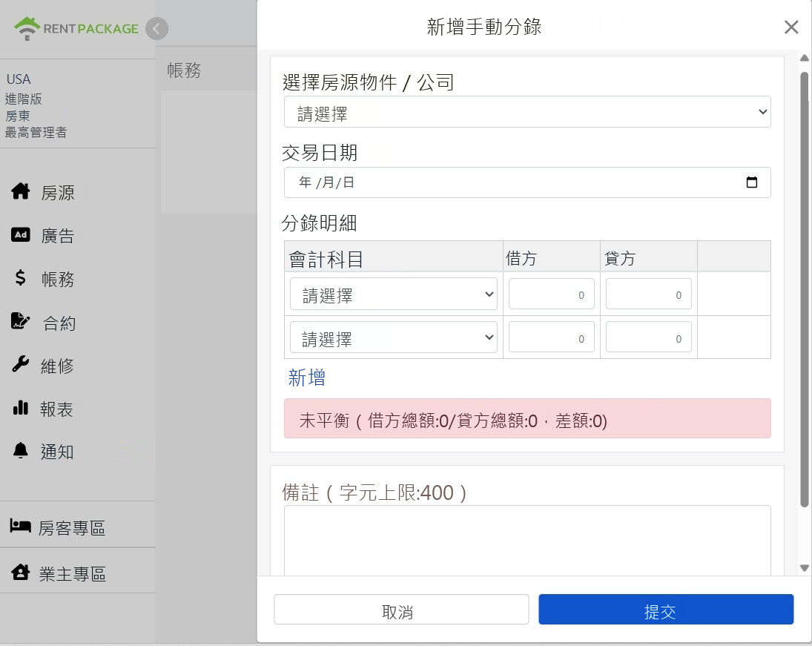Click the 帳務 page heading behind dialog

[x=184, y=70]
